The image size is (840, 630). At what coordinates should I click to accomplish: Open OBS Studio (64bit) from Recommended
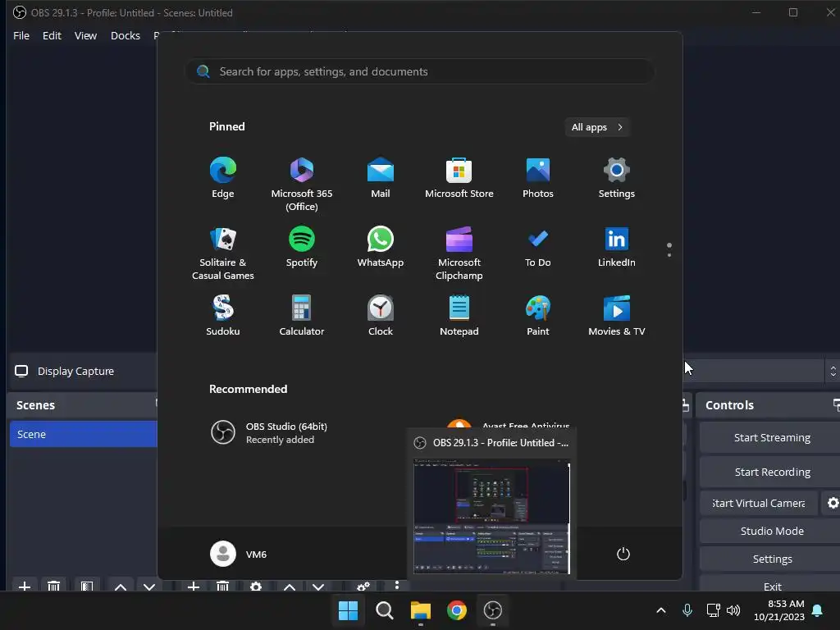[269, 433]
